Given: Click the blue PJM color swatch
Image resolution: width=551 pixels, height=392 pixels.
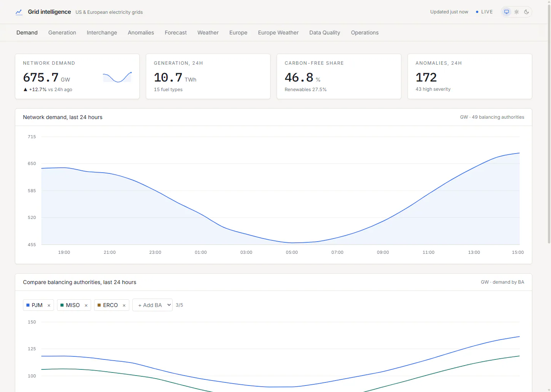Looking at the screenshot, I should 28,305.
